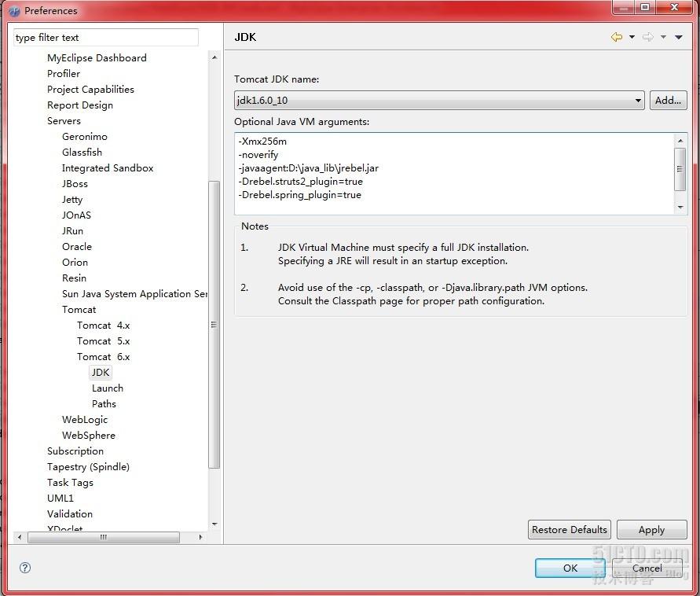Select Validation preference item
Viewport: 700px width, 596px height.
(x=70, y=513)
